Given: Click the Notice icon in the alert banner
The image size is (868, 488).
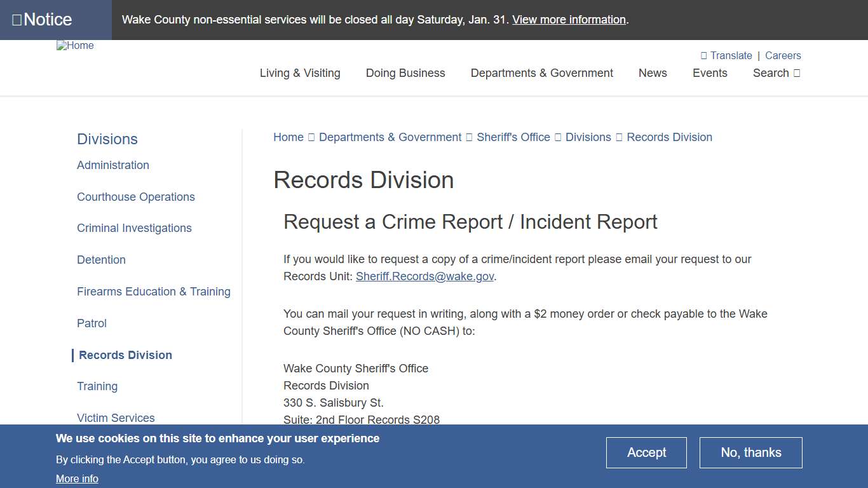Looking at the screenshot, I should (x=17, y=19).
